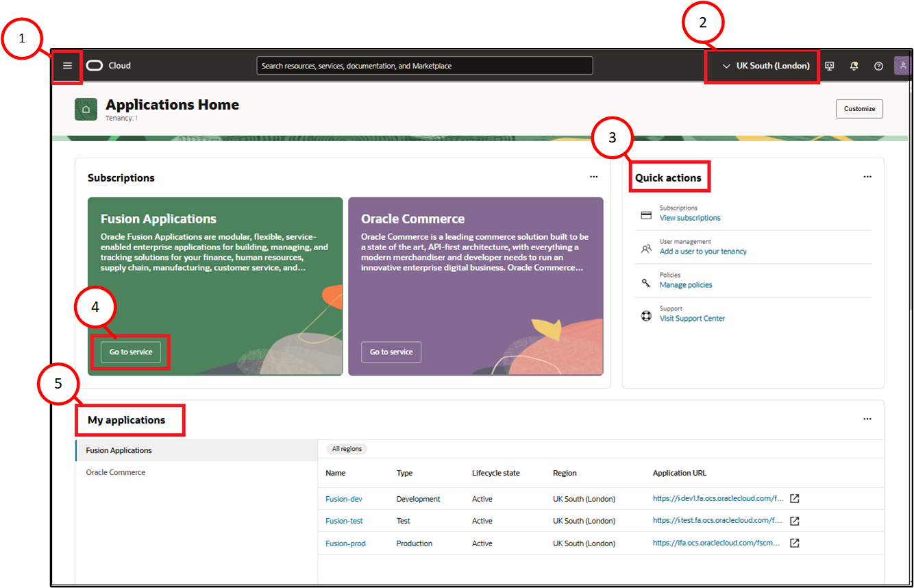Open the notifications bell

(854, 65)
